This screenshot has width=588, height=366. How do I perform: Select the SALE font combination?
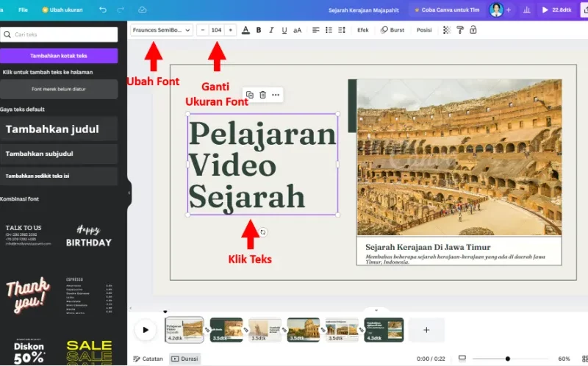89,352
